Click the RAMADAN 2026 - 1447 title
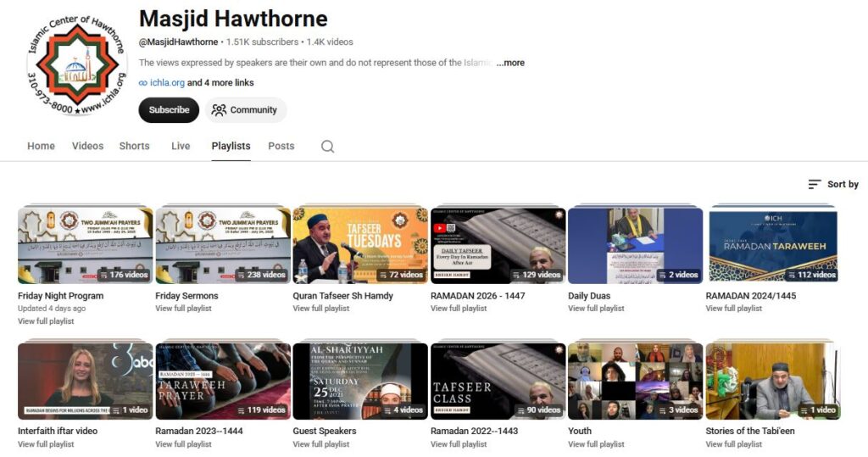Image resolution: width=868 pixels, height=457 pixels. pos(478,296)
